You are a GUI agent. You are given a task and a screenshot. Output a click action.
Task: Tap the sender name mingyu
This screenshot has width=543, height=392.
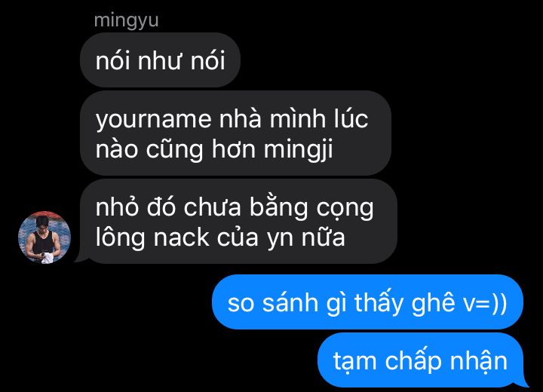click(127, 20)
